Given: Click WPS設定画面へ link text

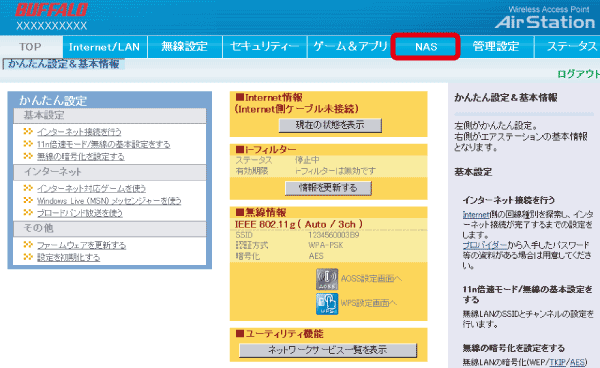Looking at the screenshot, I should pos(368,303).
